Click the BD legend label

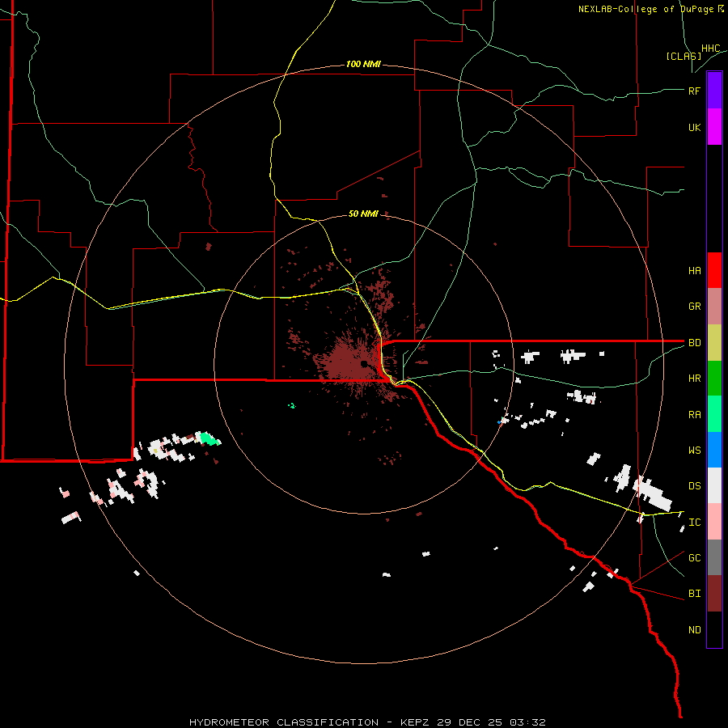[x=694, y=343]
